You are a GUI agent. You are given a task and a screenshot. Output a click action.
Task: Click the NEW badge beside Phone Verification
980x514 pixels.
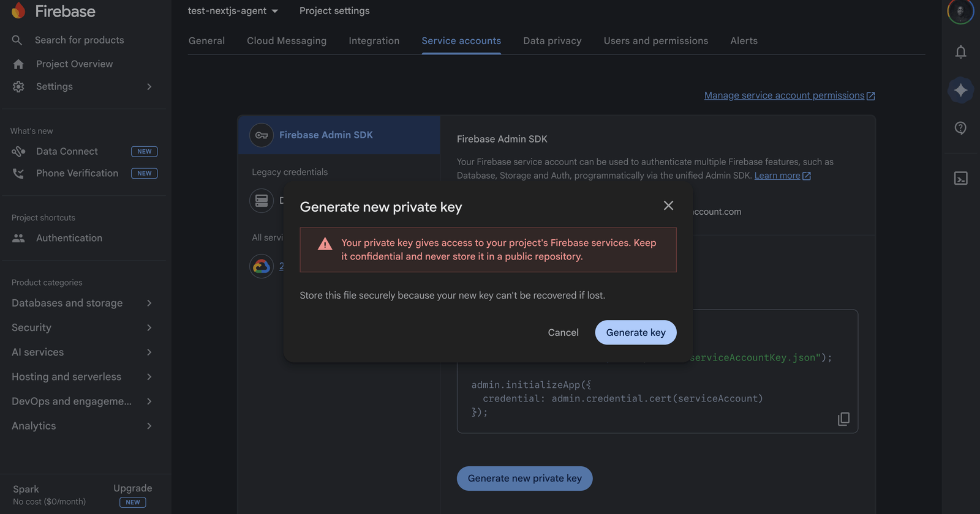coord(145,173)
